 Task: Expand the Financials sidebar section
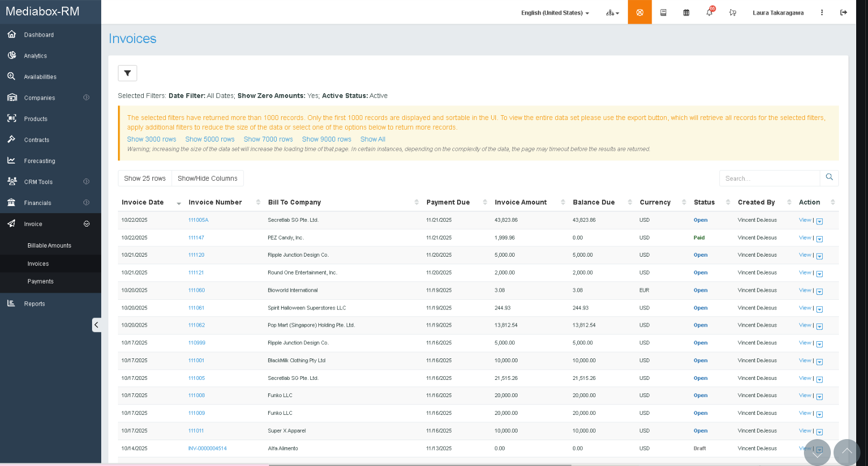pos(51,203)
